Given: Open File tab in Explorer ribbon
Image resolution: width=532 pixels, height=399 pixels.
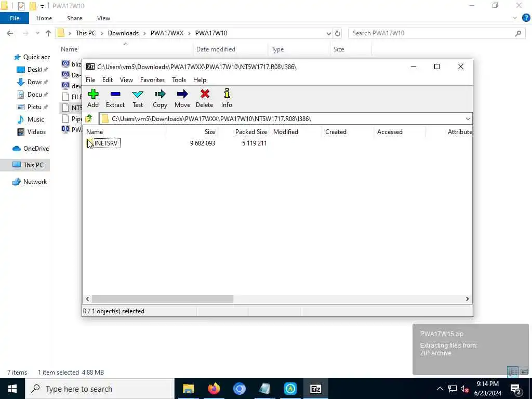Looking at the screenshot, I should [x=14, y=18].
